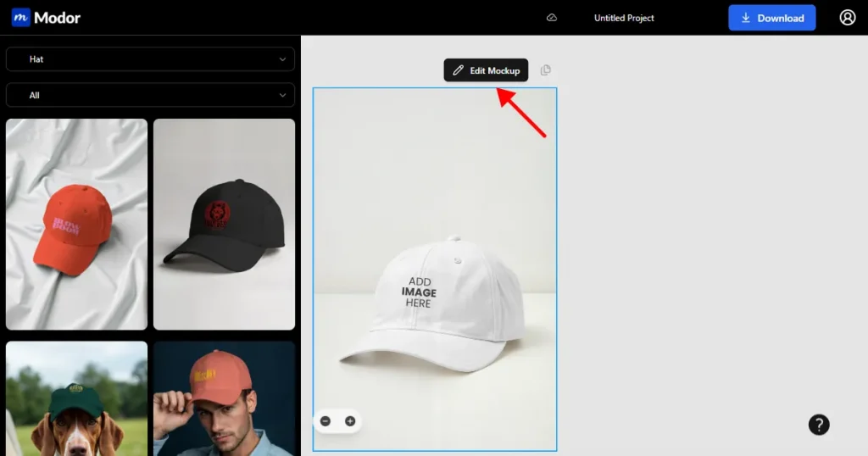Open the user account profile icon
This screenshot has height=456, width=868.
click(x=848, y=18)
